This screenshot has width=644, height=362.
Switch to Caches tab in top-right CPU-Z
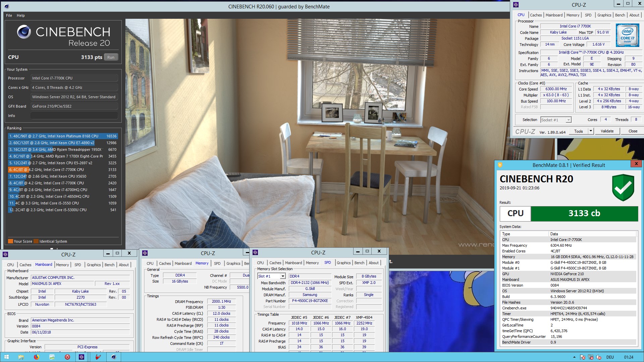tap(536, 15)
